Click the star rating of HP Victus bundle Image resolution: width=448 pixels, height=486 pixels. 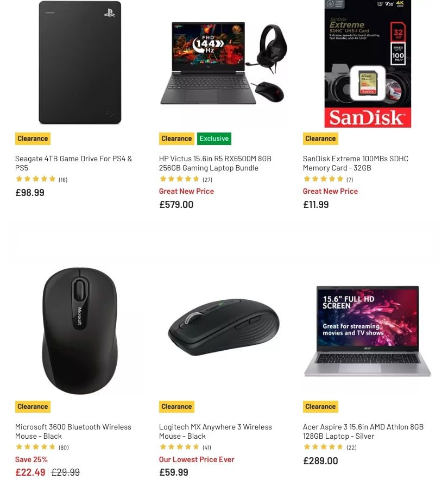click(180, 179)
